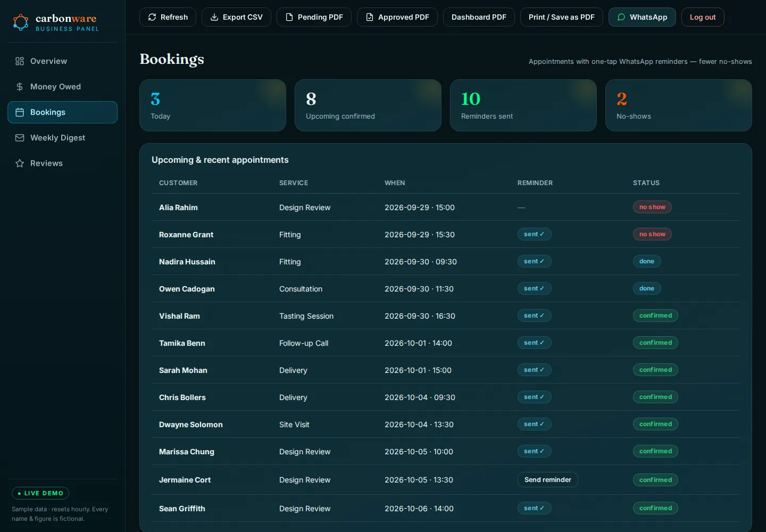Click the star icon beside Reviews

pos(20,163)
